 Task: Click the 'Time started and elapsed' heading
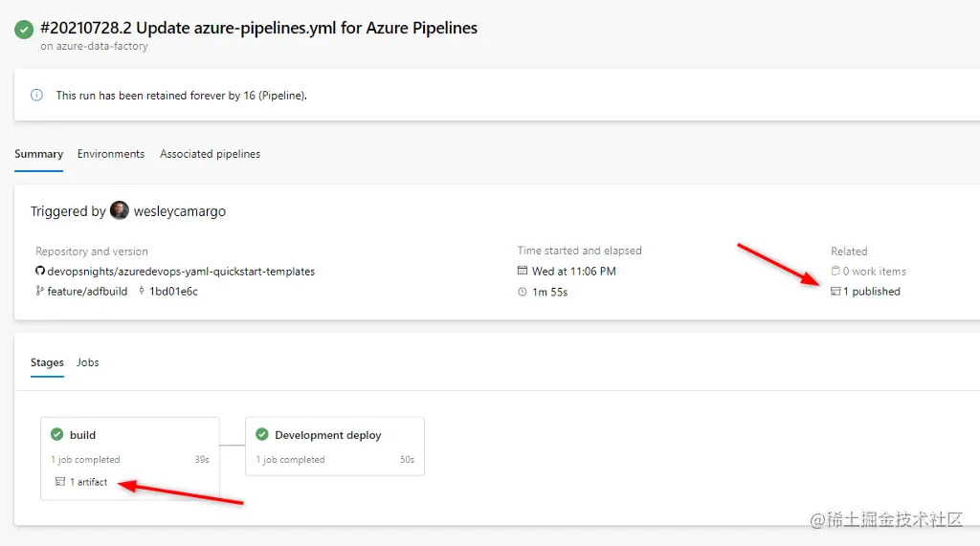(x=579, y=251)
